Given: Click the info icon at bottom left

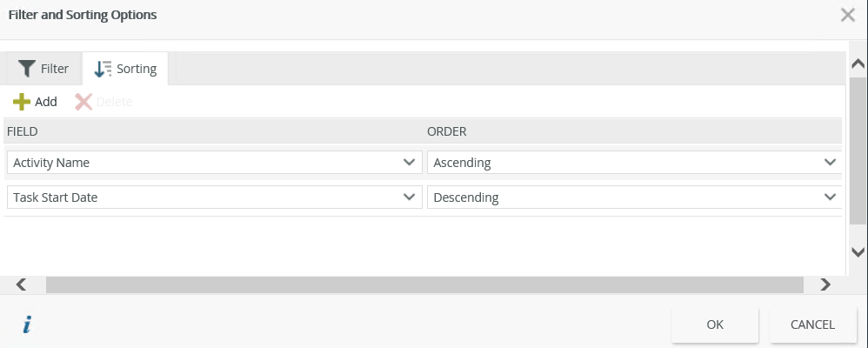Looking at the screenshot, I should (x=27, y=325).
